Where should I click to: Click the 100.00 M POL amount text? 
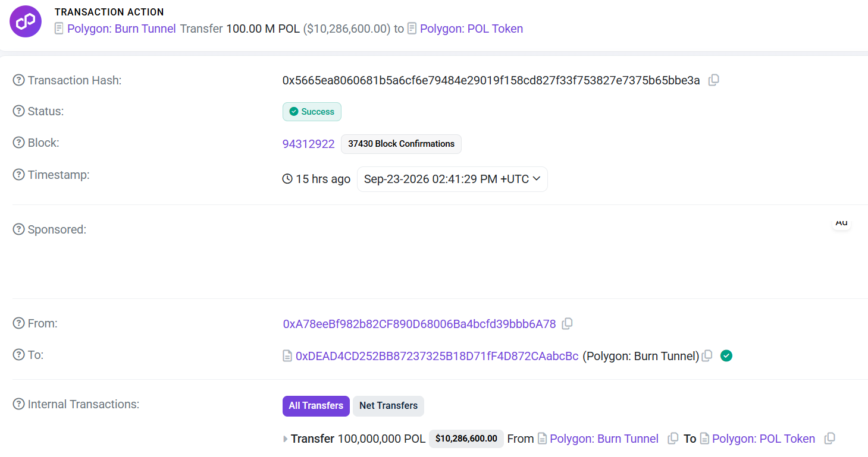pos(263,29)
